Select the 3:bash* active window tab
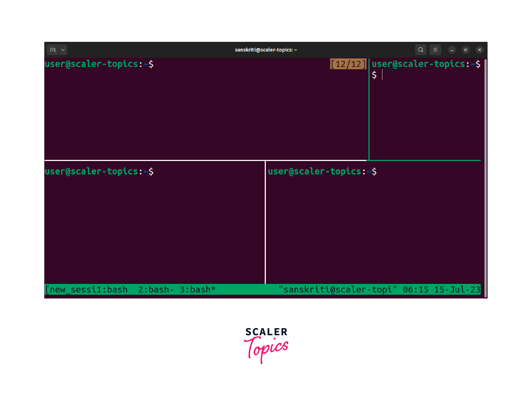Image resolution: width=532 pixels, height=394 pixels. click(x=197, y=290)
